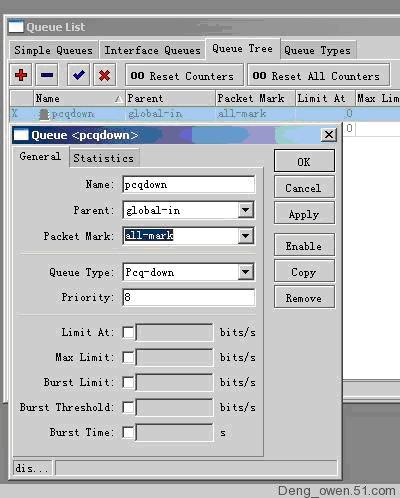Sort by Limit At column header
The image size is (400, 498).
click(x=325, y=98)
